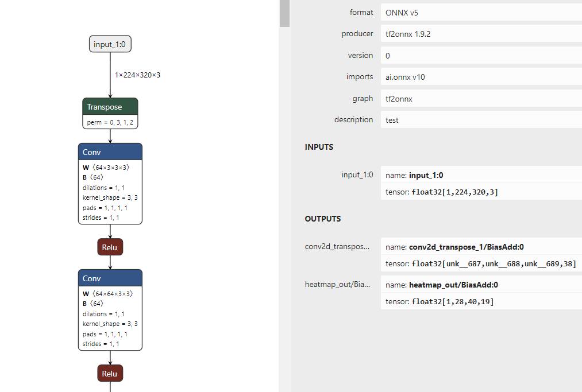Click the graph name field tf2onnx

click(x=481, y=99)
